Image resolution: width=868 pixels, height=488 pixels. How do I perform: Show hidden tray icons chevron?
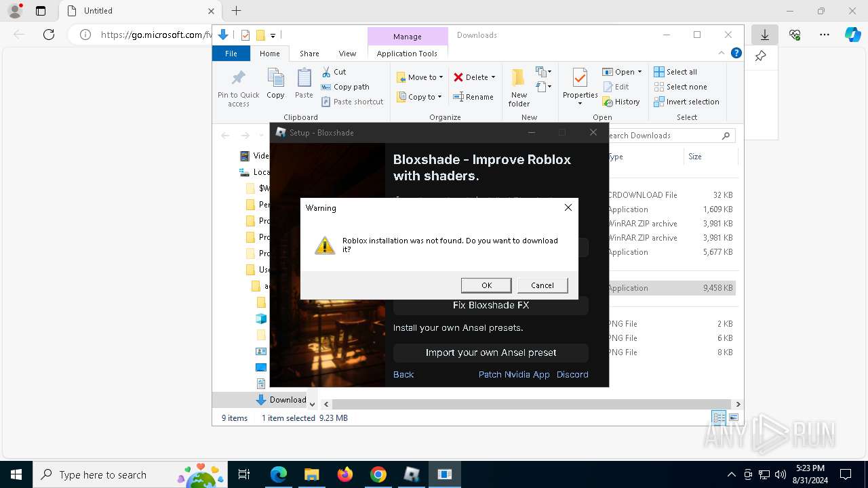[731, 474]
